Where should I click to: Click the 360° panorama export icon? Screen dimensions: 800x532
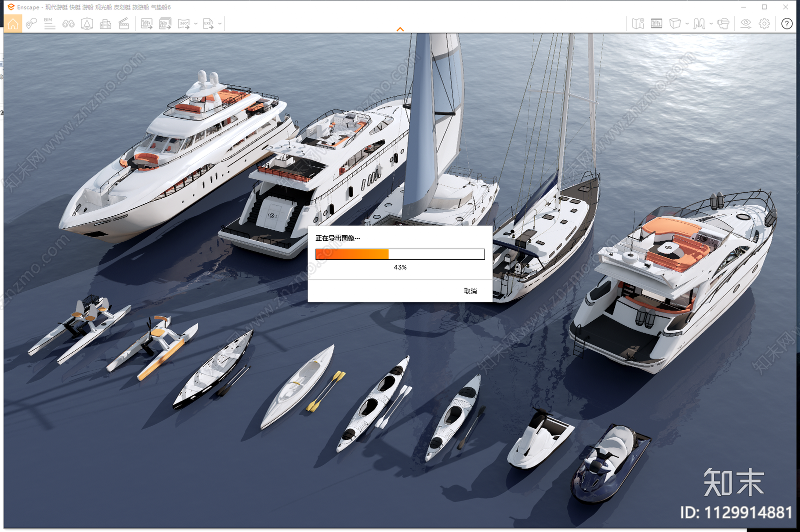(184, 23)
